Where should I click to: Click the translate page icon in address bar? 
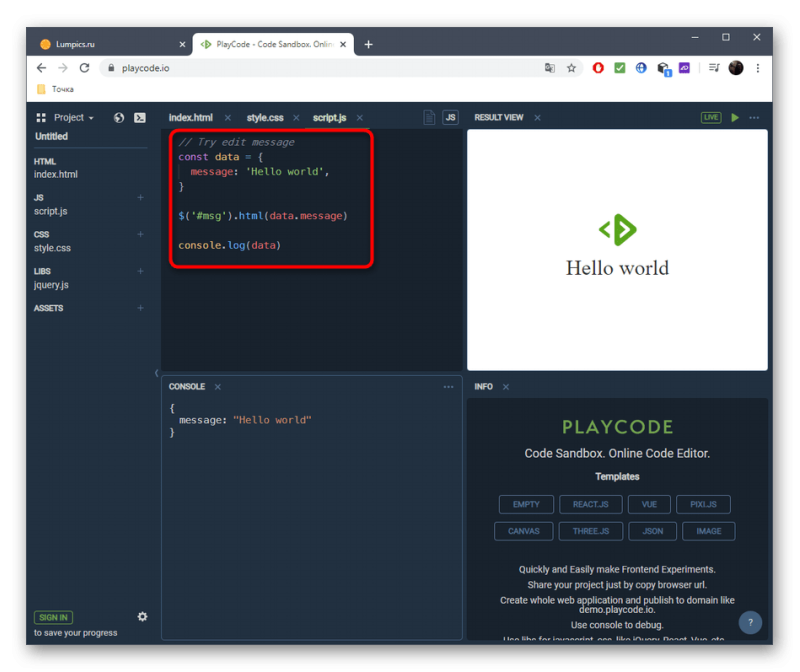click(549, 68)
